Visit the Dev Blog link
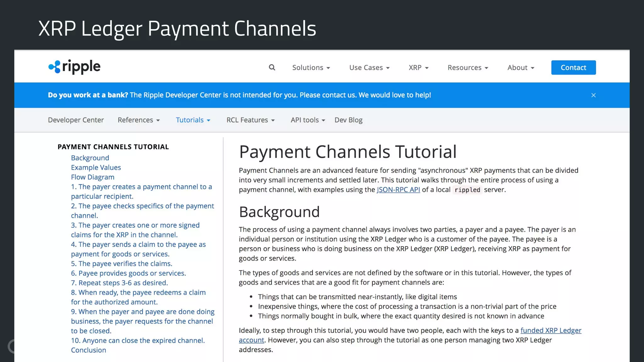Viewport: 644px width, 362px height. 348,120
